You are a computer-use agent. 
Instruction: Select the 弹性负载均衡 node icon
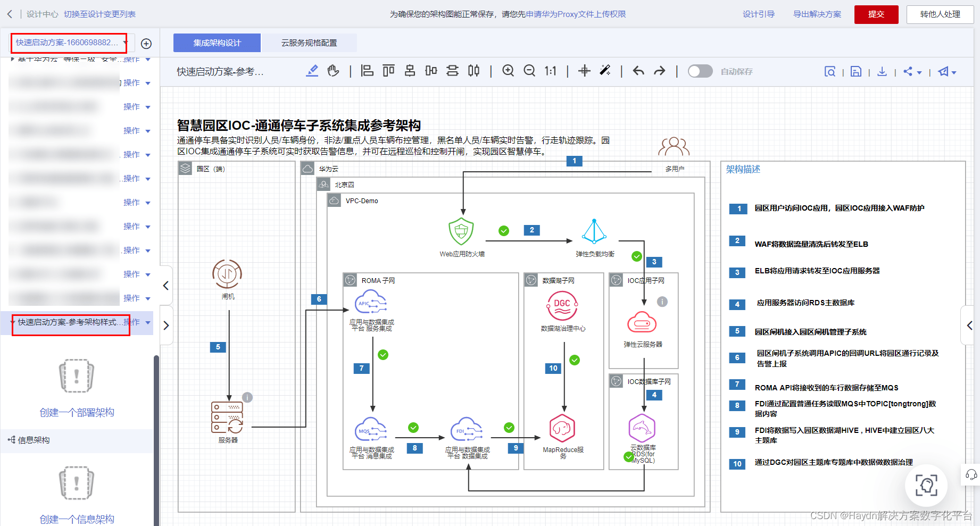tap(594, 232)
